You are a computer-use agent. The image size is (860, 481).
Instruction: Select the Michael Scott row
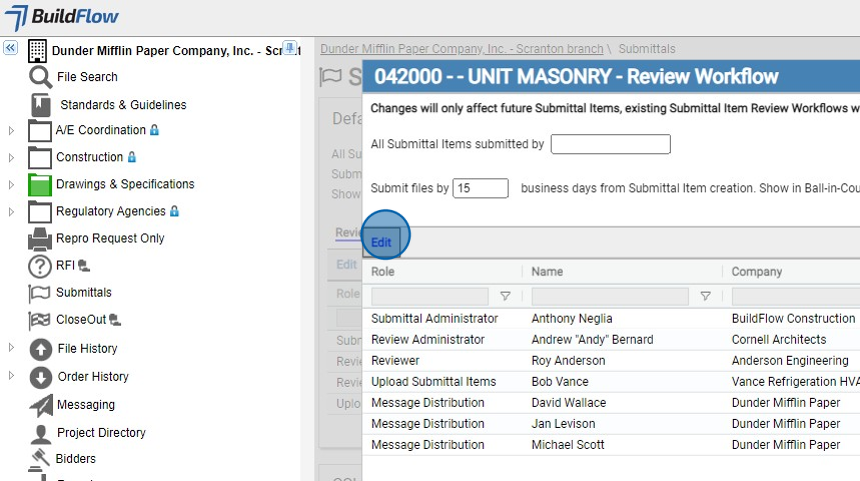(x=611, y=445)
